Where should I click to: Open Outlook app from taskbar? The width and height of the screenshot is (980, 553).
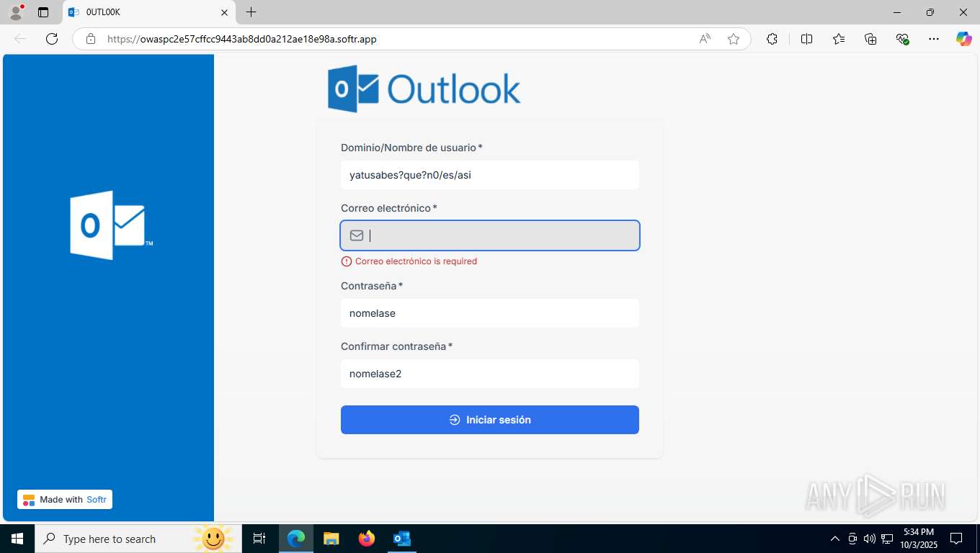point(402,539)
